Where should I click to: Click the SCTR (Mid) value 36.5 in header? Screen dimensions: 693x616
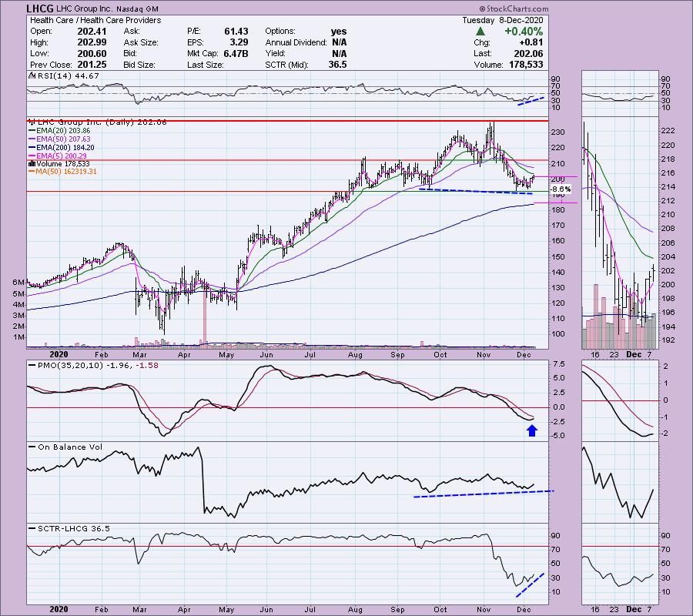[x=338, y=65]
